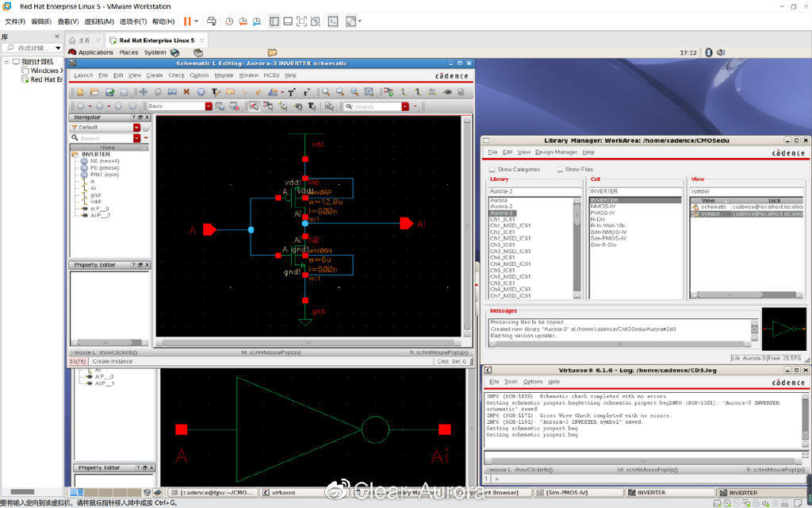
Task: Open Design Manager menu in Library Manager
Action: (x=556, y=152)
